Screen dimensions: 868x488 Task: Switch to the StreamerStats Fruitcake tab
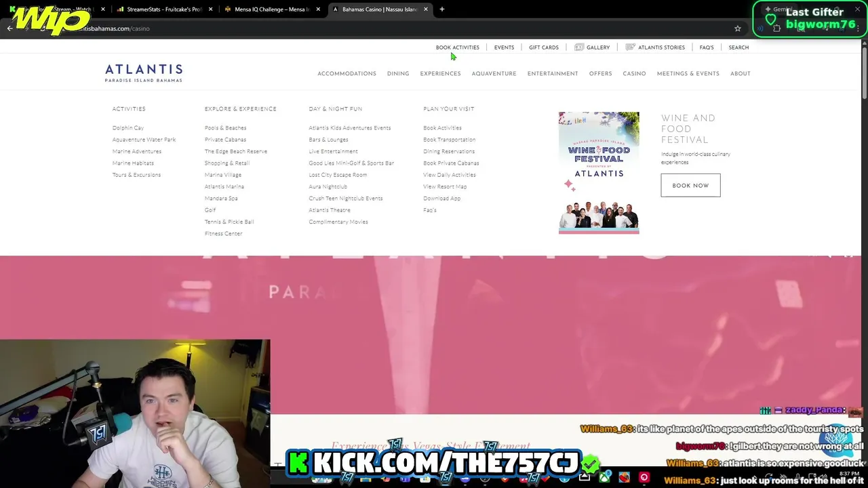click(x=163, y=9)
